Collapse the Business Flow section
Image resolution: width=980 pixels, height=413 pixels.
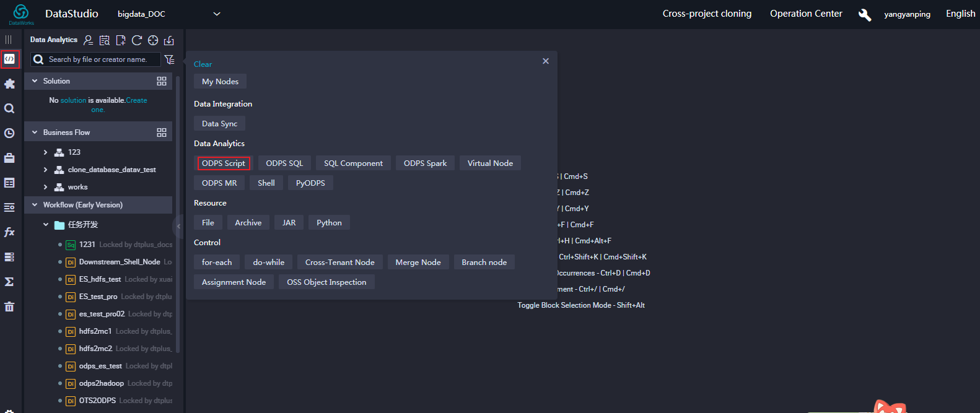click(x=35, y=133)
